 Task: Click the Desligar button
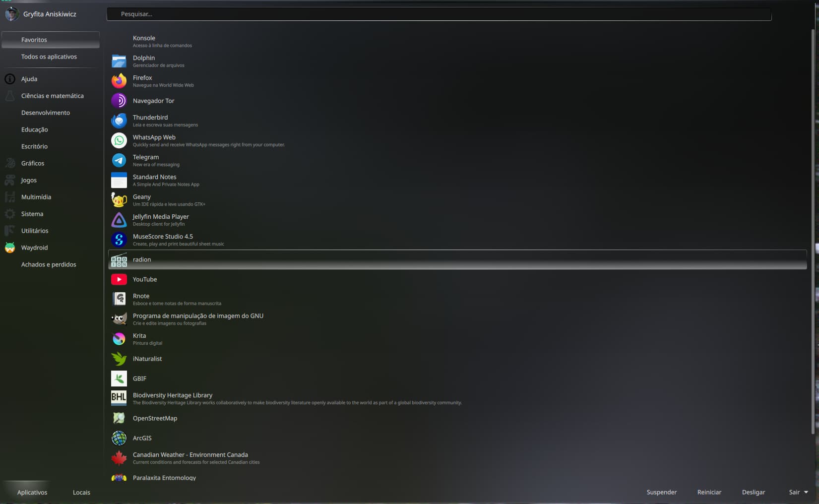(x=754, y=492)
